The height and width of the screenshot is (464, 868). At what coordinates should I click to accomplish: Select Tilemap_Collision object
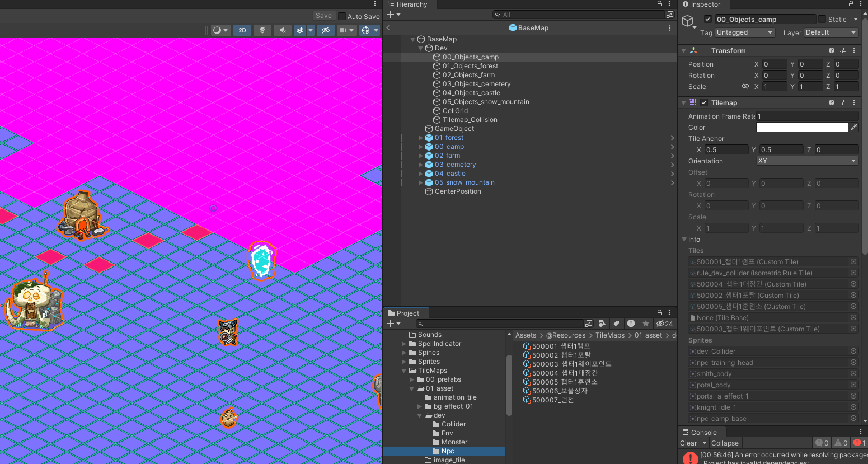coord(470,120)
